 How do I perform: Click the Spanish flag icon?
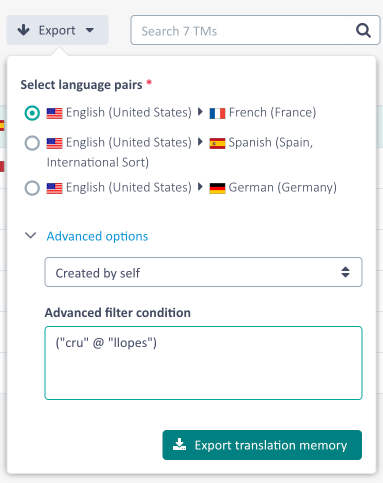pyautogui.click(x=217, y=143)
